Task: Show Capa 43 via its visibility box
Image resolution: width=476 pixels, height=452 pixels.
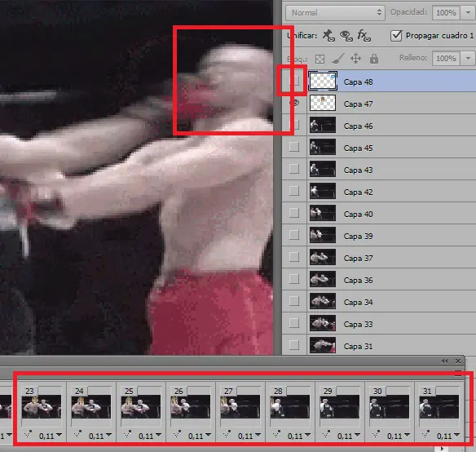Action: pyautogui.click(x=294, y=169)
